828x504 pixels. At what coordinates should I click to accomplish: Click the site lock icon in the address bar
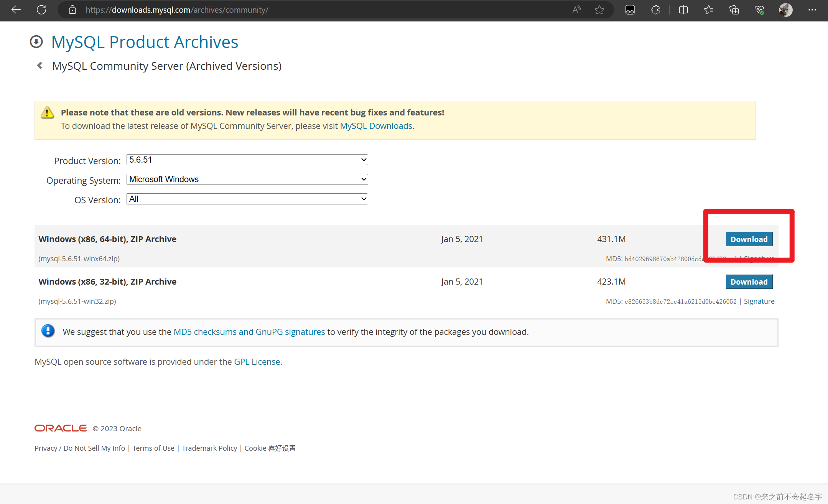pyautogui.click(x=72, y=10)
